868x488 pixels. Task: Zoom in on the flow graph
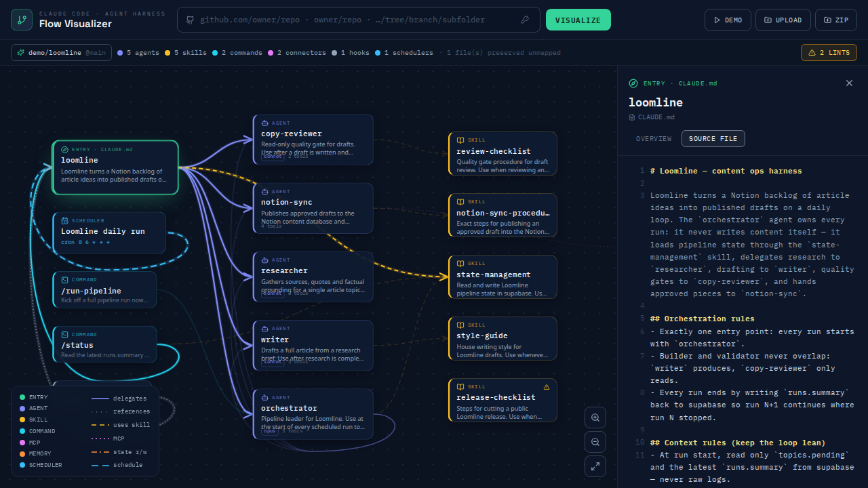(x=595, y=418)
